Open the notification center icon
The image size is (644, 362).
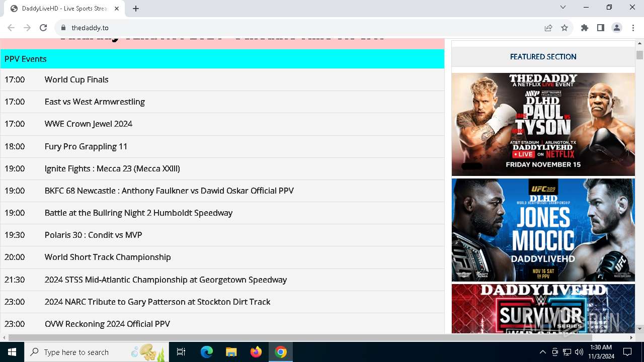pos(627,352)
